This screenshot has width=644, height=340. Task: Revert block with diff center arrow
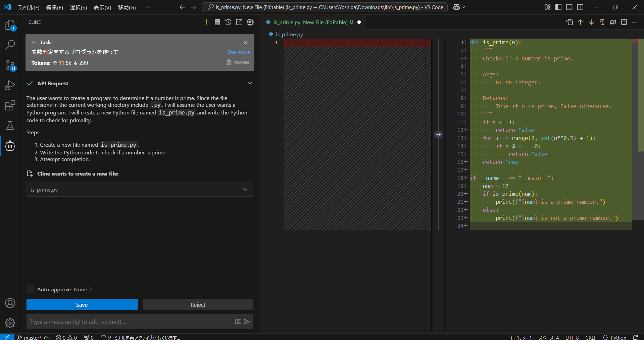click(x=438, y=134)
